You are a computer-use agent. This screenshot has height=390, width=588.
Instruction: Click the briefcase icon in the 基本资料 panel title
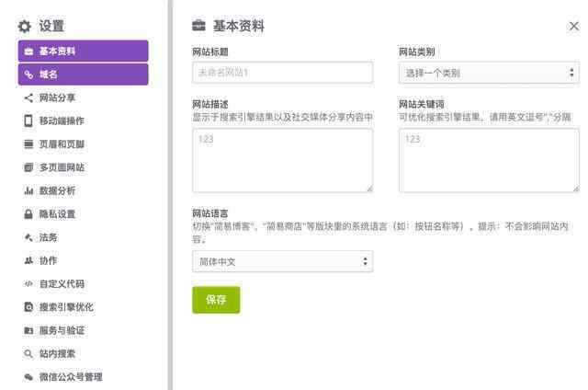coord(198,25)
